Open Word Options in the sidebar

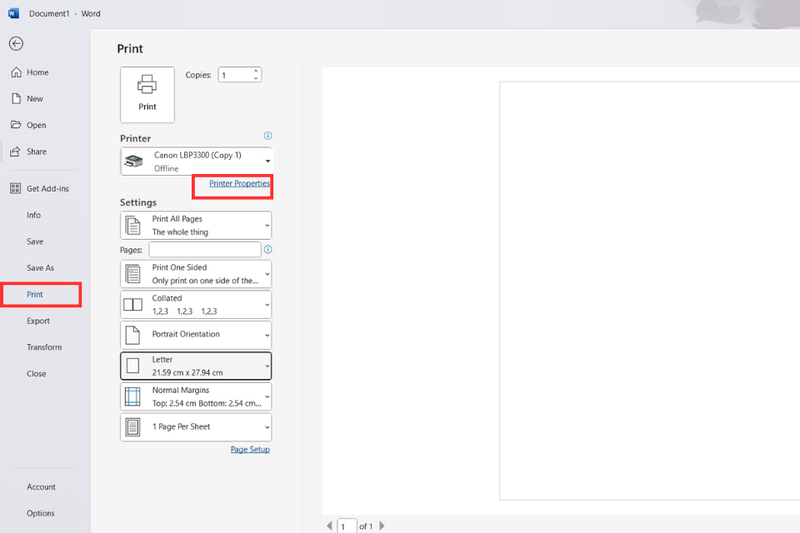tap(40, 514)
